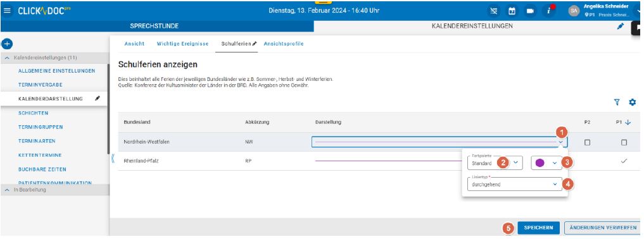
Task: Select the Nordrhein-Westfalen row name
Action: (147, 142)
